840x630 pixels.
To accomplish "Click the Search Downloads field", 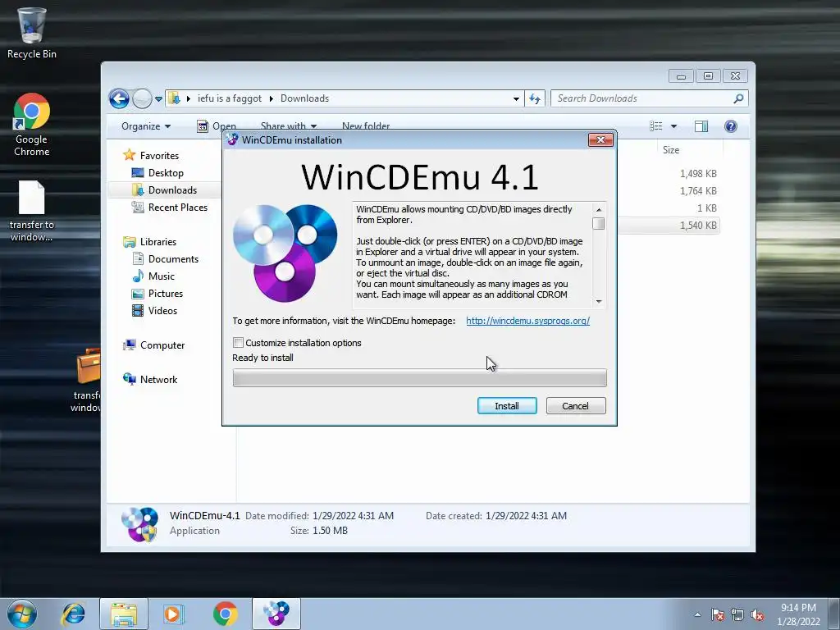I will (x=650, y=98).
